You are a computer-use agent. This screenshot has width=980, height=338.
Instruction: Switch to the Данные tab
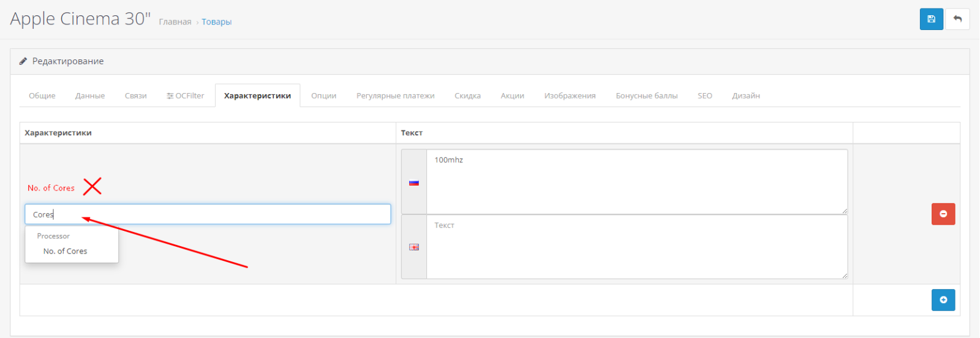pyautogui.click(x=90, y=96)
